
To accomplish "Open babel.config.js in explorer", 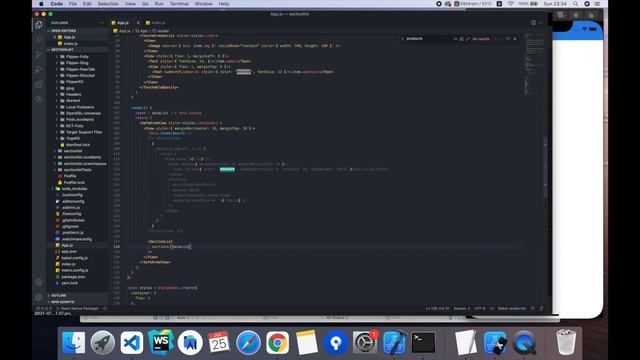I will [x=74, y=258].
